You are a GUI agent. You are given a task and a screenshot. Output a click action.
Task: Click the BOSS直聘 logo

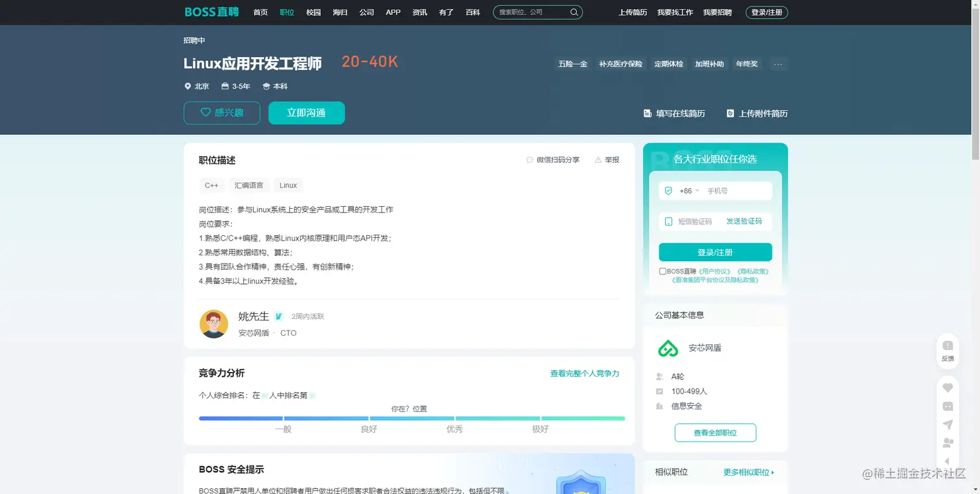point(211,12)
